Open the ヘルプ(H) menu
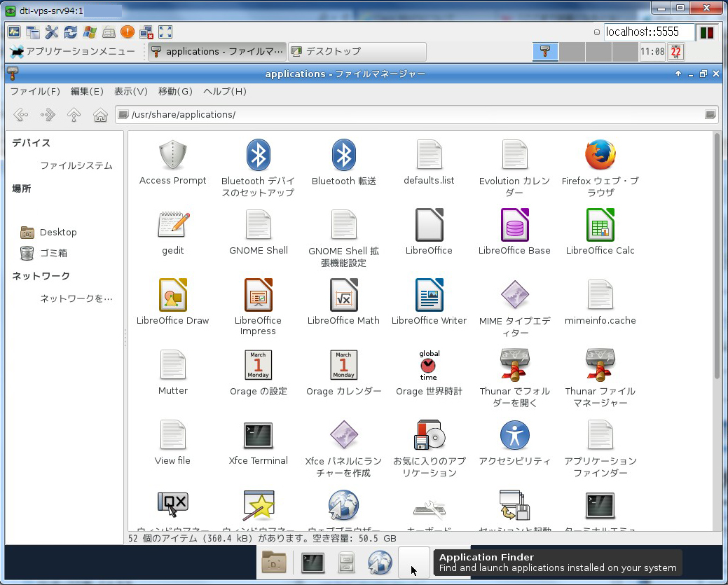Viewport: 728px width, 585px height. (225, 92)
